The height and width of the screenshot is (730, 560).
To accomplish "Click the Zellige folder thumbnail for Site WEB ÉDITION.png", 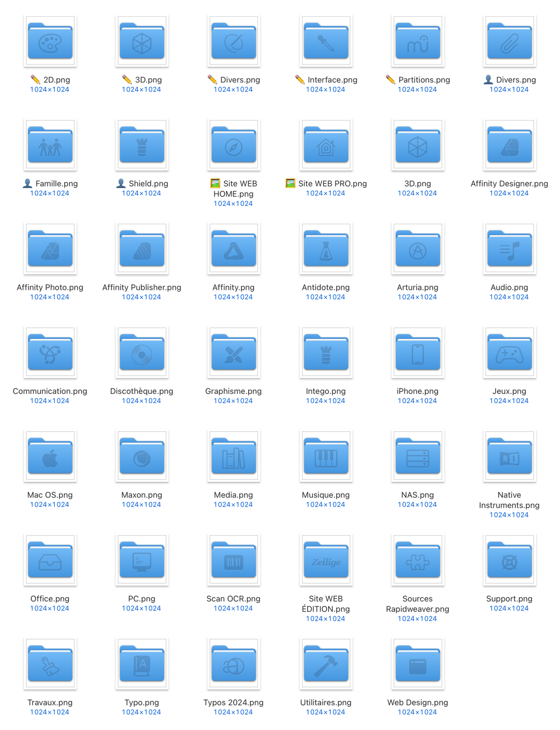I will point(326,560).
